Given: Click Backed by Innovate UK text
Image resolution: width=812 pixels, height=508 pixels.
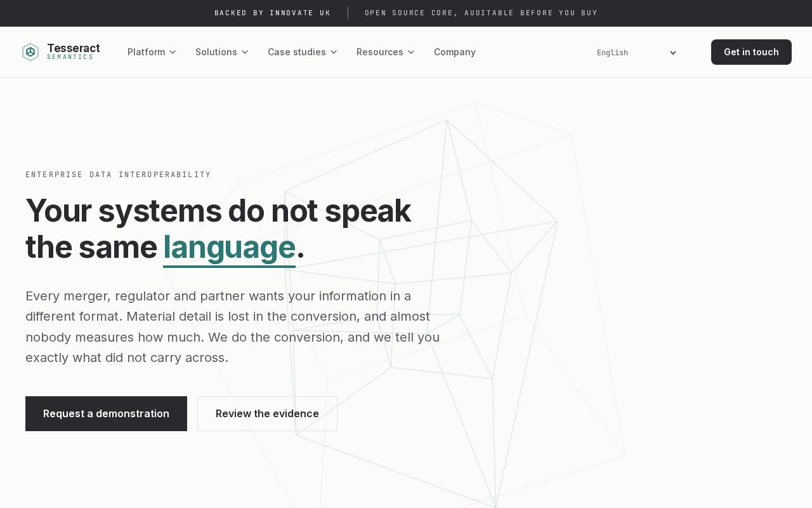Looking at the screenshot, I should 273,13.
